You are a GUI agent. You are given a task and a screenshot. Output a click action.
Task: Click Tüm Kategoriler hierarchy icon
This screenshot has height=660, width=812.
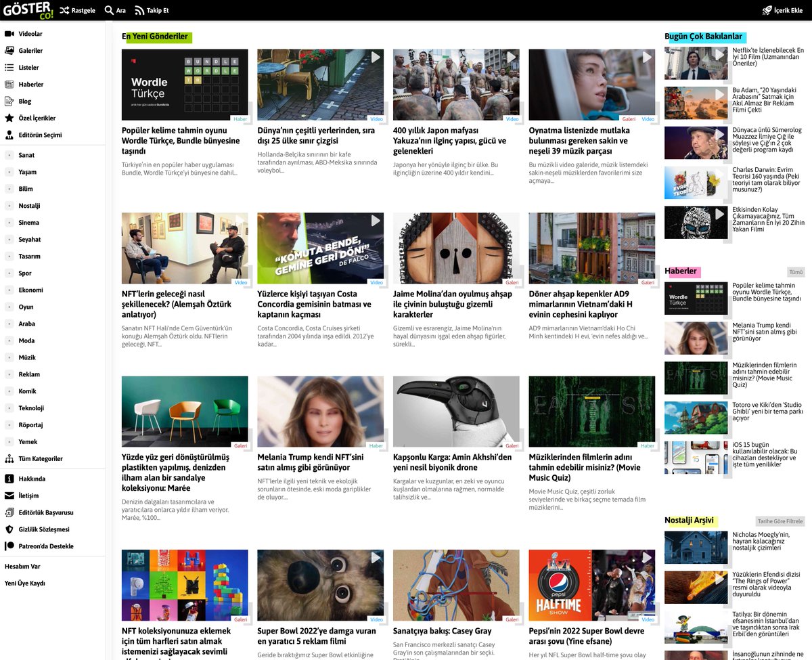tap(9, 458)
